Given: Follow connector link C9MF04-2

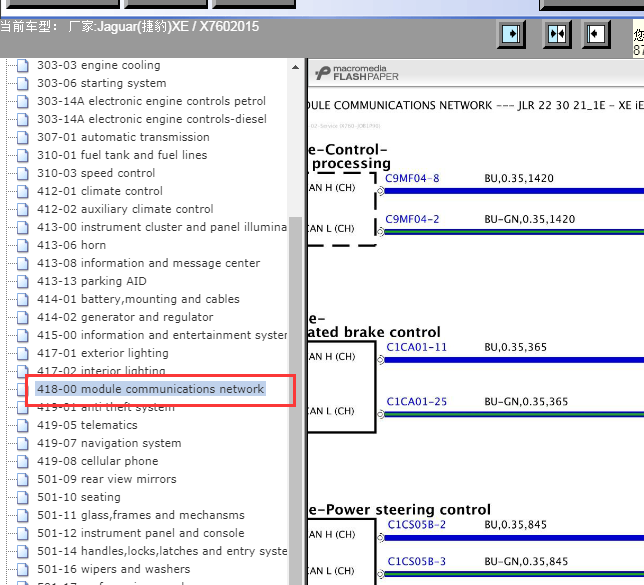Looking at the screenshot, I should 412,219.
